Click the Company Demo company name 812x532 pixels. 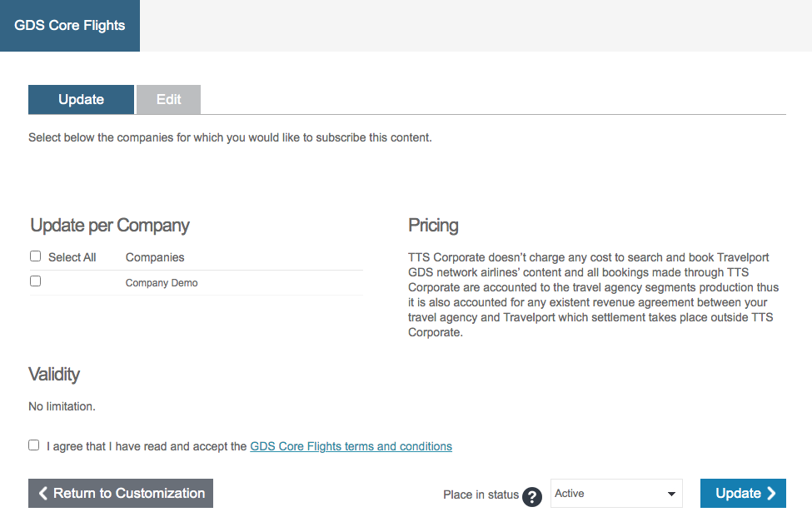coord(162,283)
